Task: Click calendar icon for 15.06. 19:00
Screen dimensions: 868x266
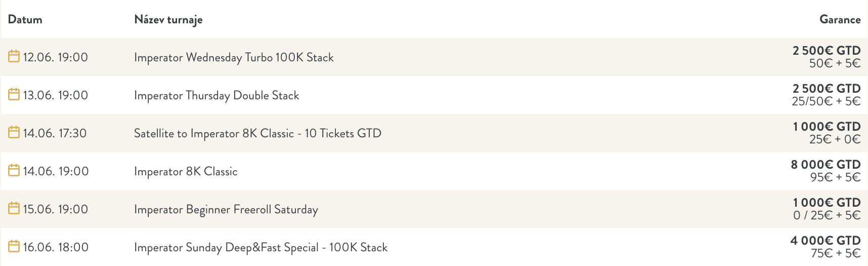Action: pos(14,208)
